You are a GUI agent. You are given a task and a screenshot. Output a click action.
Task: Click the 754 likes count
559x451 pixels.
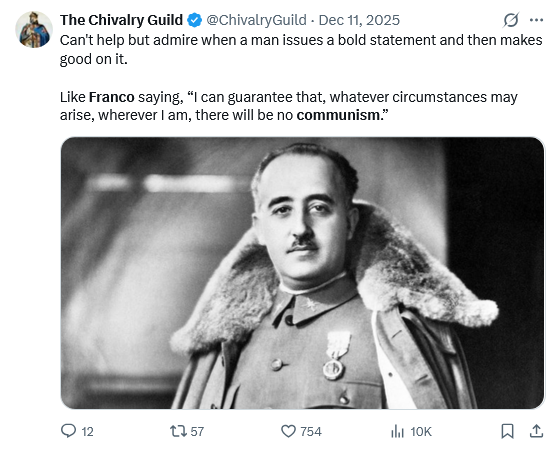pos(311,432)
